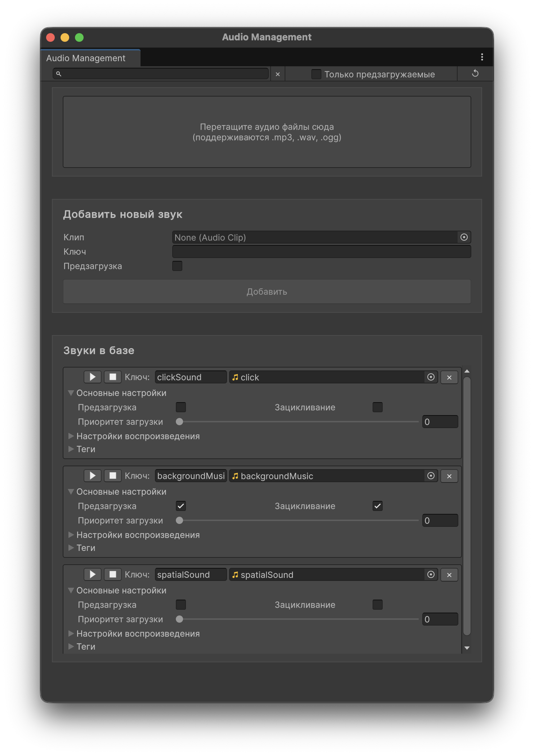Toggle Предзагрузка checkbox in Добавить новый звук
The height and width of the screenshot is (756, 534).
[177, 266]
